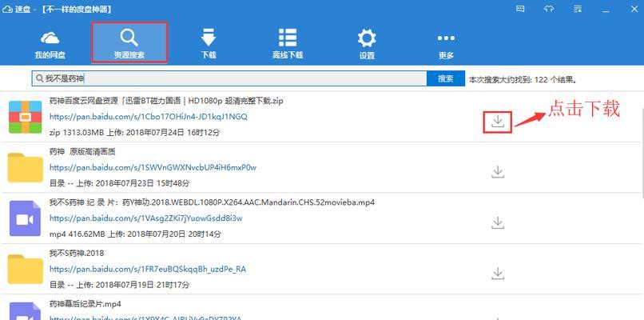
Task: Click video file icon for 我不S药神 纪录片
Action: [x=25, y=219]
